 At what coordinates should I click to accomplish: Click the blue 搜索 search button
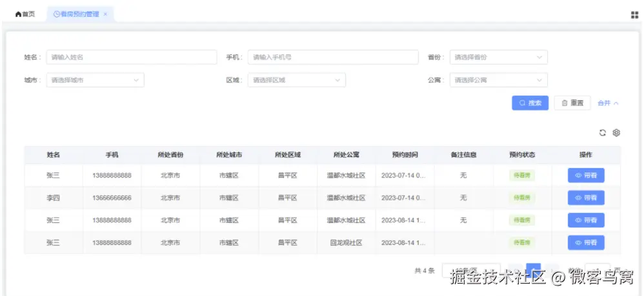coord(530,103)
